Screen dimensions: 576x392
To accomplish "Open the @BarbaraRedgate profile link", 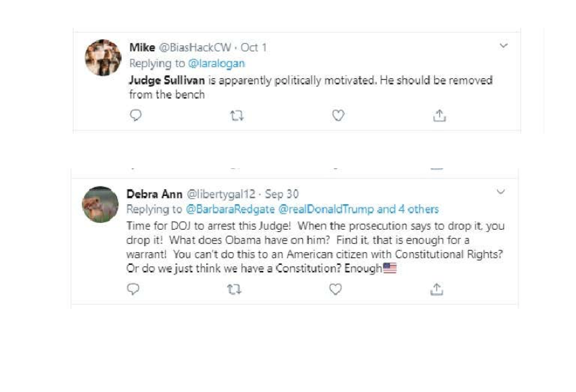I will [231, 209].
